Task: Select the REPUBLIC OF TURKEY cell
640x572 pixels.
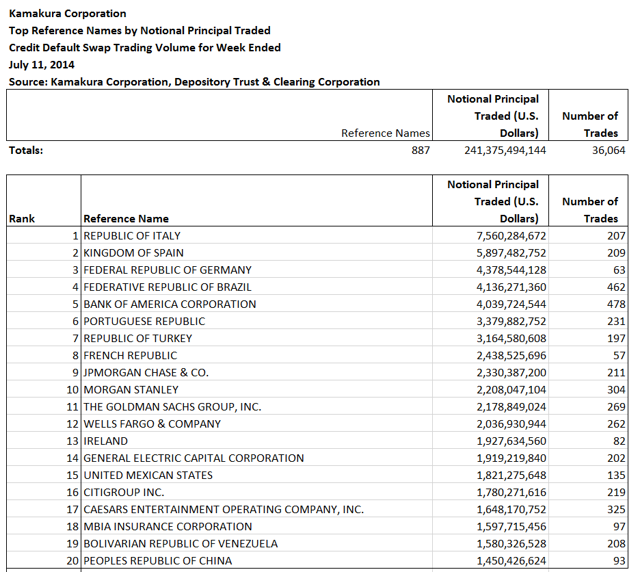Action: (256, 338)
